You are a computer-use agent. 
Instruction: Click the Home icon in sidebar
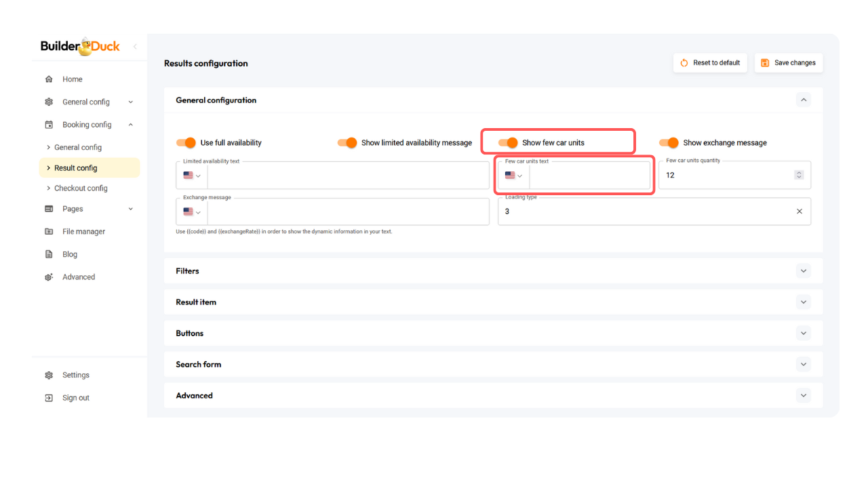[49, 79]
